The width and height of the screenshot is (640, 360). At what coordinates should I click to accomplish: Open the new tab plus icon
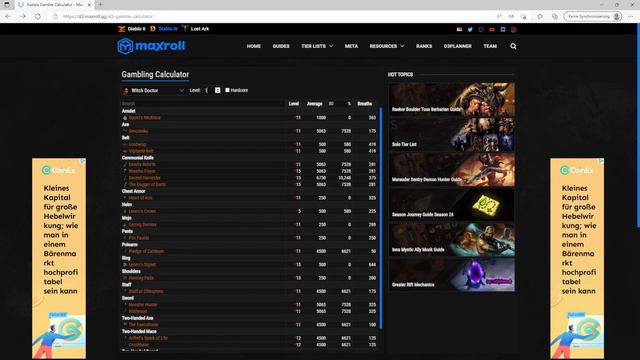pyautogui.click(x=100, y=4)
